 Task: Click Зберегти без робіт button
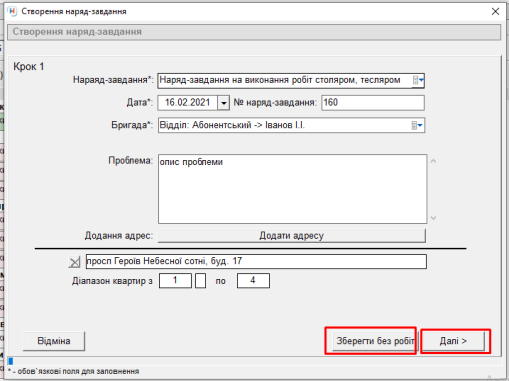point(375,341)
